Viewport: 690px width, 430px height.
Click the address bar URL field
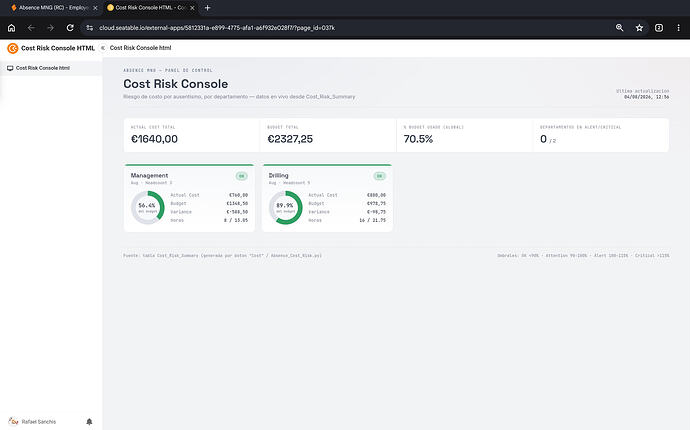[217, 28]
